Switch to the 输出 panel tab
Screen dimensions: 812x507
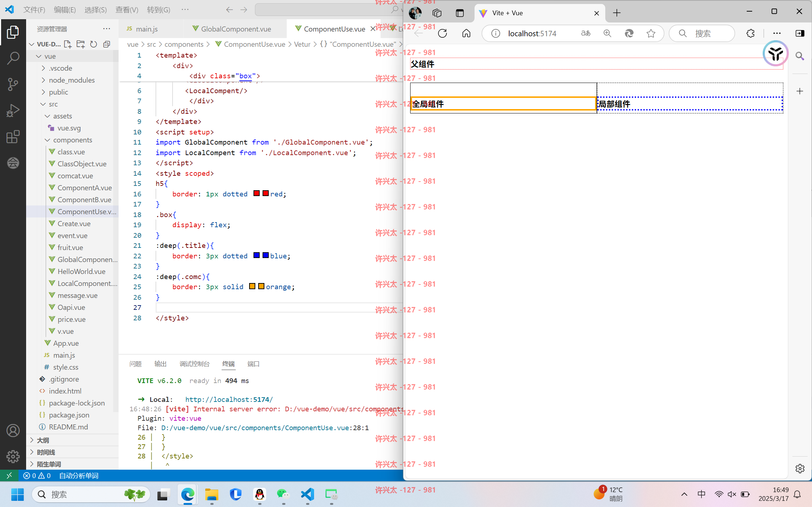coord(160,364)
